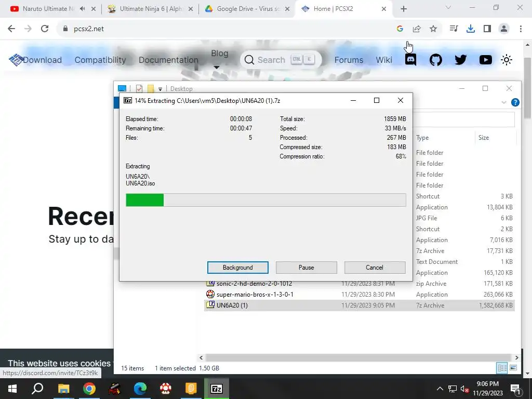Click Explorer horizontal scrollbar

(x=358, y=357)
